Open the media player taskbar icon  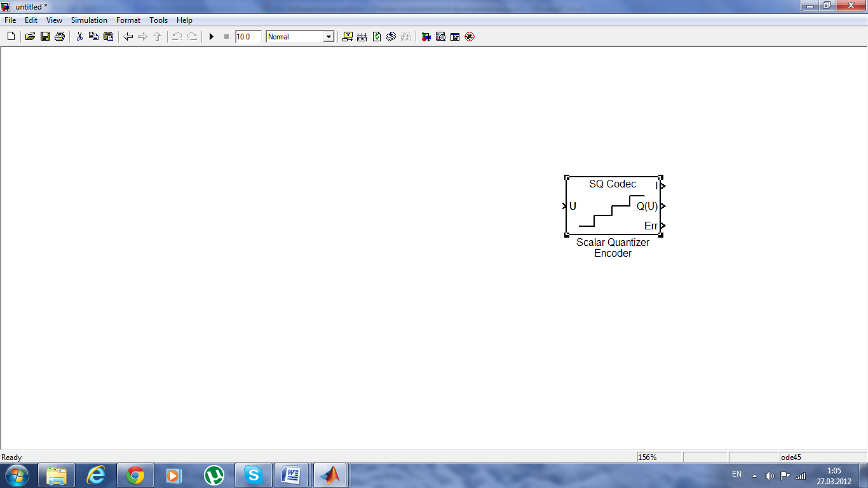click(x=175, y=475)
